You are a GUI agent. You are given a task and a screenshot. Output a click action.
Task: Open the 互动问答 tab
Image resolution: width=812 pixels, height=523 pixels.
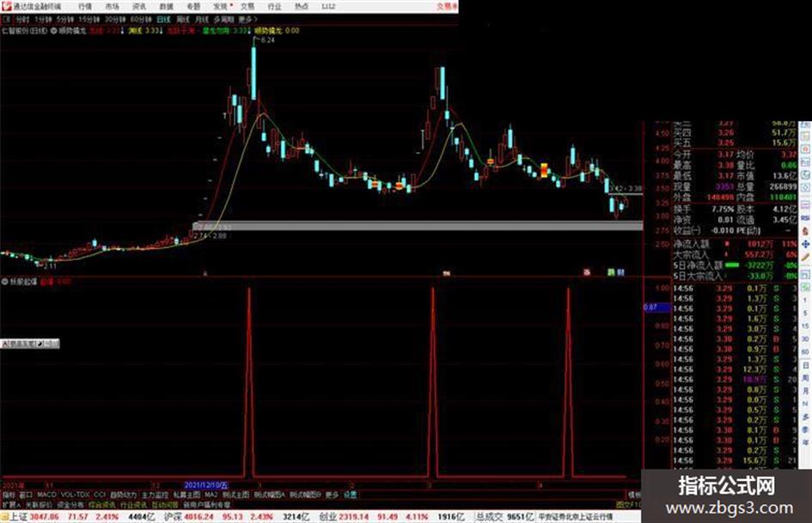coord(165,504)
